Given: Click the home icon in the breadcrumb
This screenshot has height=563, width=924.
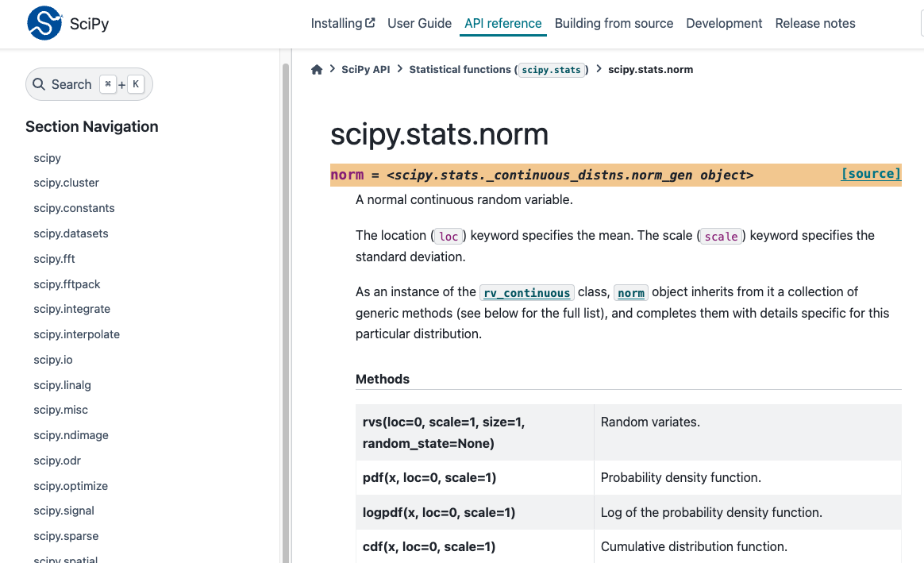Looking at the screenshot, I should click(317, 69).
